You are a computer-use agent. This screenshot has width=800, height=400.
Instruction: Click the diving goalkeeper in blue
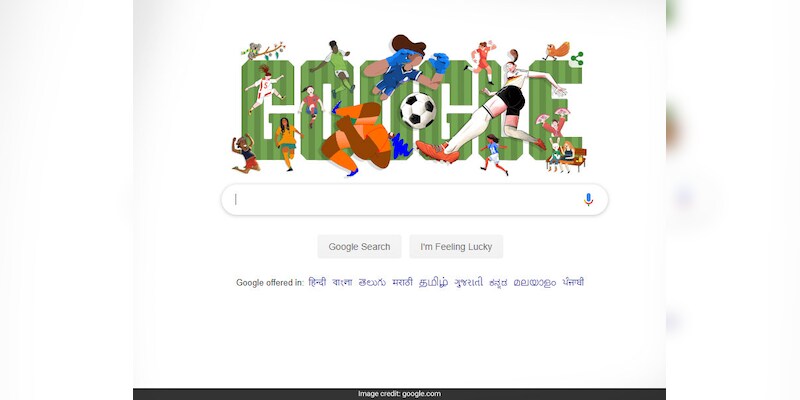click(x=407, y=66)
